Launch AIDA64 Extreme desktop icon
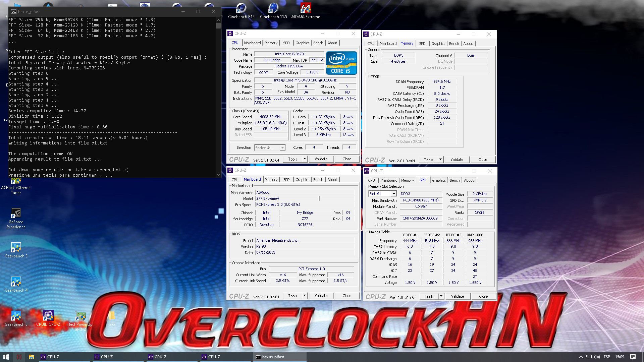 [306, 11]
